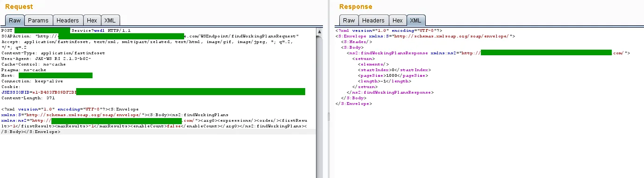644x178 pixels.
Task: Click the <pageSize>1000</pageSize> line
Action: click(x=393, y=75)
